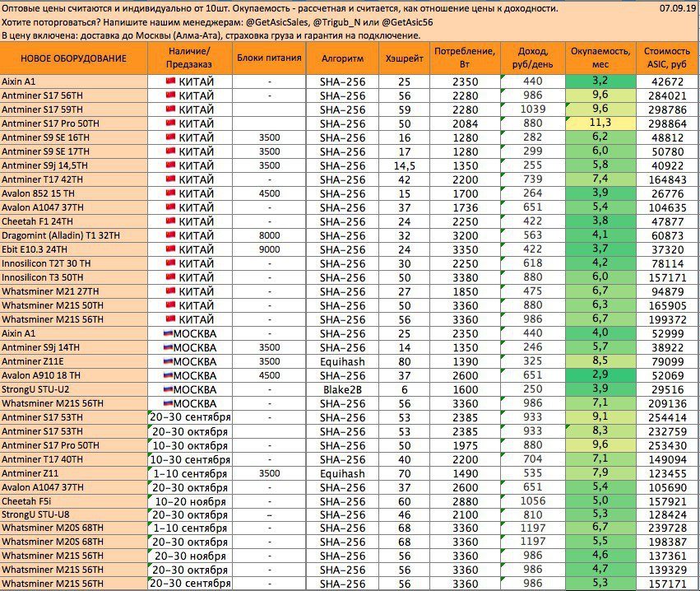
Task: Select the Блоки питания column header
Action: [269, 58]
